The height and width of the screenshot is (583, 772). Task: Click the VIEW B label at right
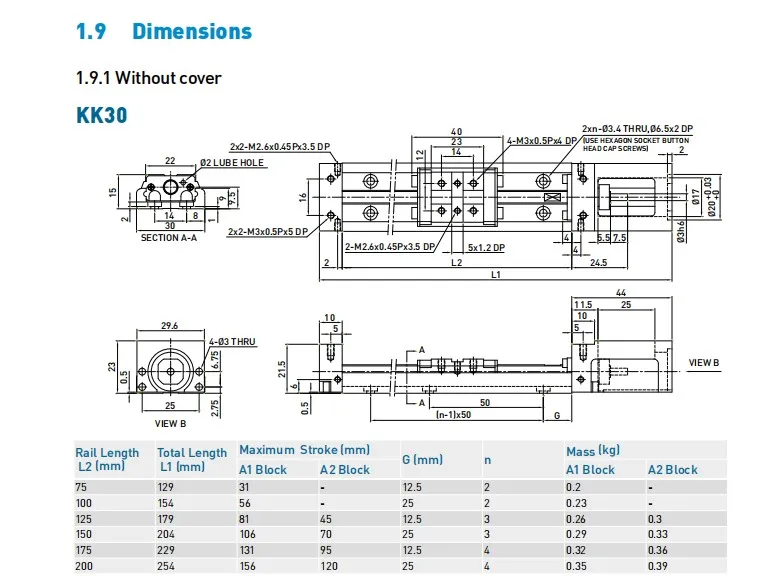704,363
